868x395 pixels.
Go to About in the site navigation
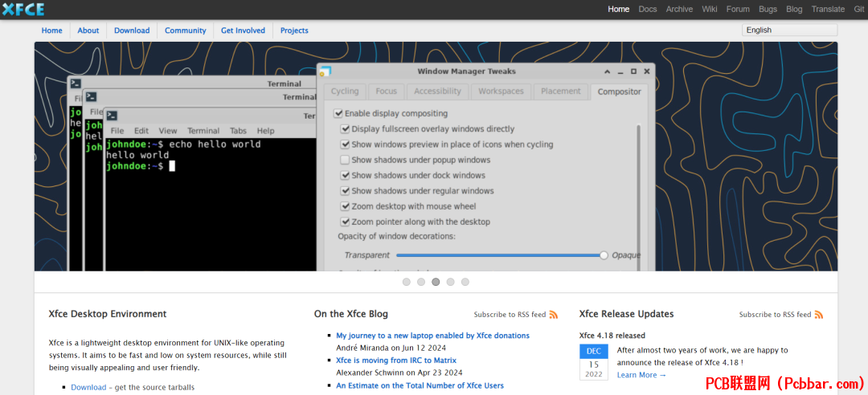tap(88, 31)
